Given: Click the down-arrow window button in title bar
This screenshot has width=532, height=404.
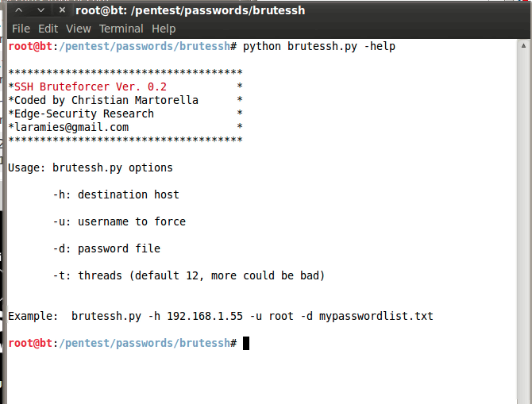Looking at the screenshot, I should point(40,10).
